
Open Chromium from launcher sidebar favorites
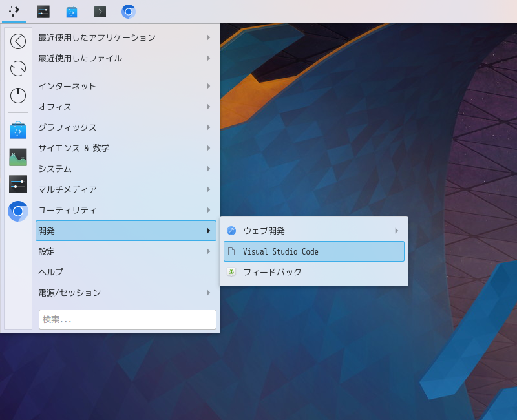(x=18, y=211)
